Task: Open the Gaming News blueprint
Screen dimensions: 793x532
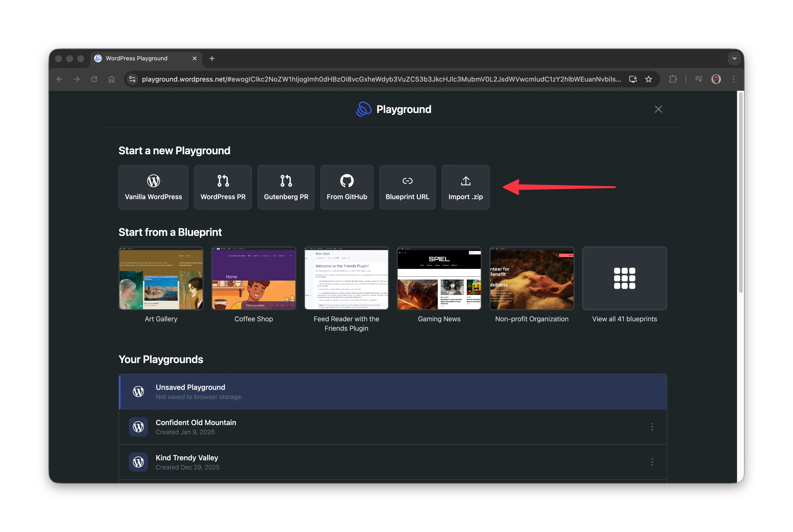Action: pos(439,278)
